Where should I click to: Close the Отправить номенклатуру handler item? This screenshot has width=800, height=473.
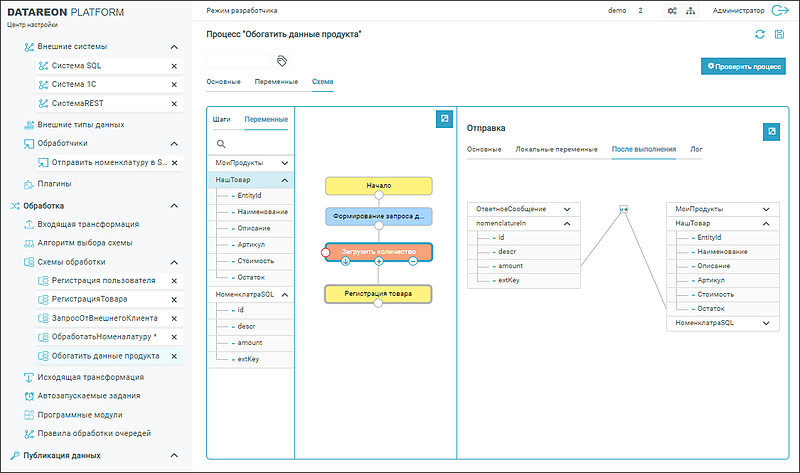(x=174, y=163)
